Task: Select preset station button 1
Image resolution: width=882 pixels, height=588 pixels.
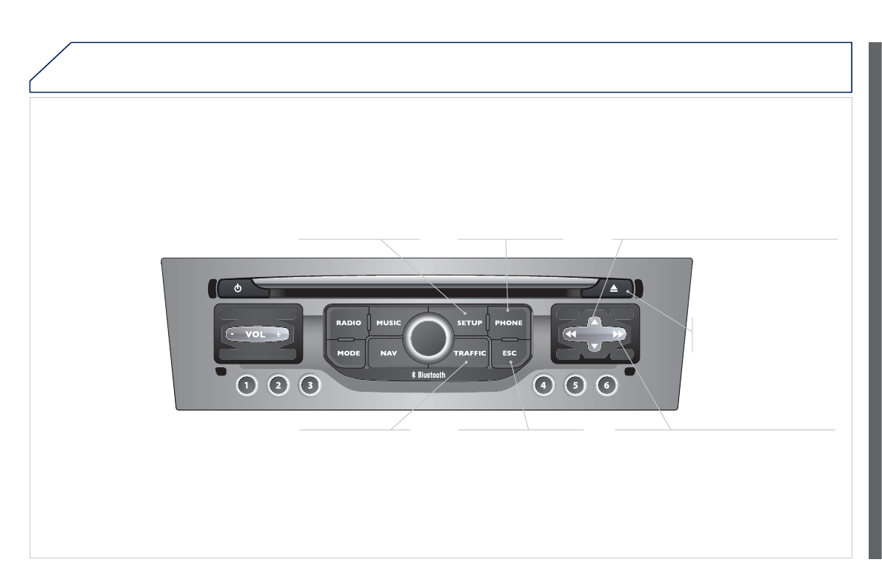Action: 247,385
